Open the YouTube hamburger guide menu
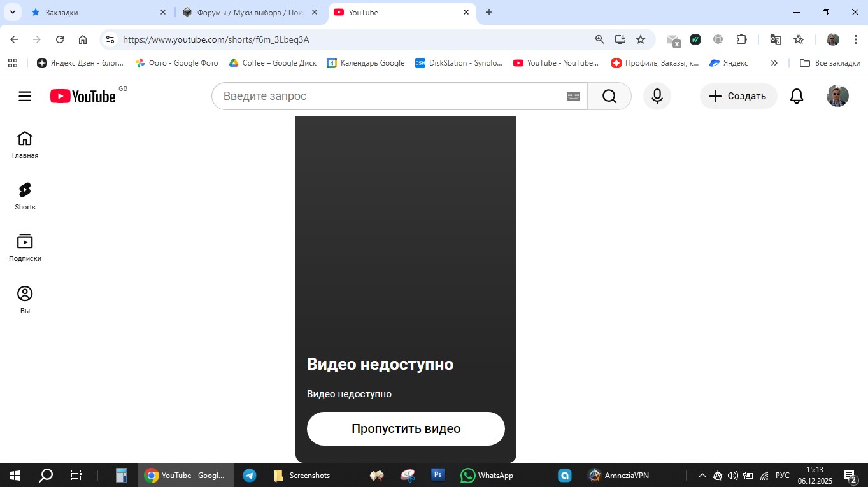Image resolution: width=868 pixels, height=487 pixels. click(x=25, y=96)
